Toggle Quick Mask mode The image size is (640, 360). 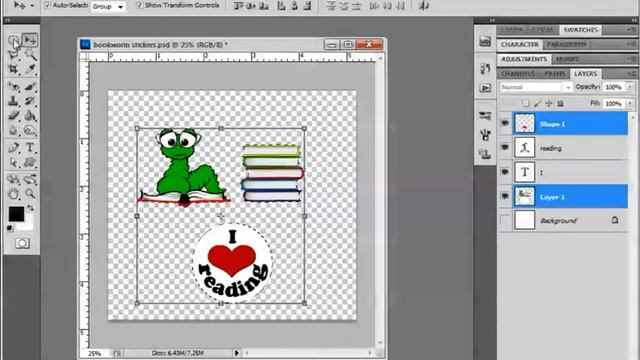click(22, 244)
